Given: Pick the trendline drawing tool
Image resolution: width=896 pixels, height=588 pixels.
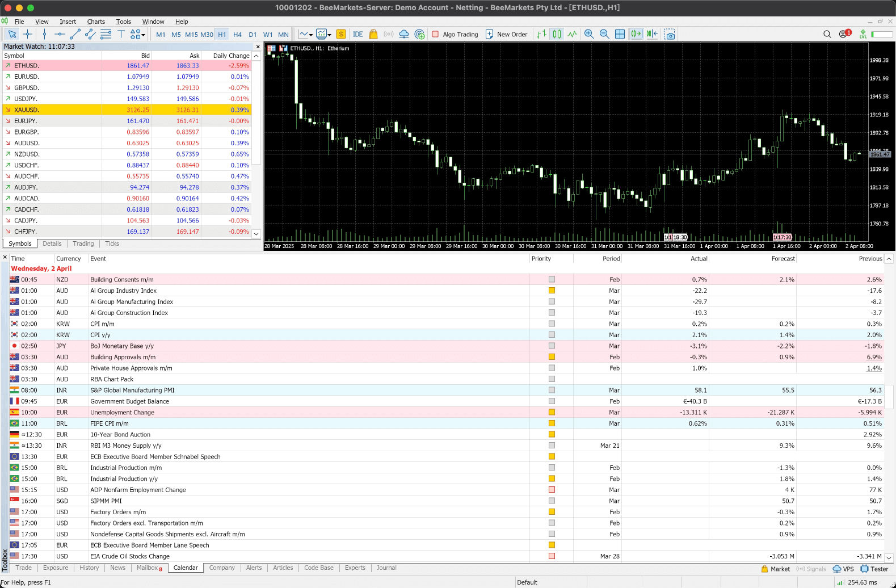Looking at the screenshot, I should (75, 34).
